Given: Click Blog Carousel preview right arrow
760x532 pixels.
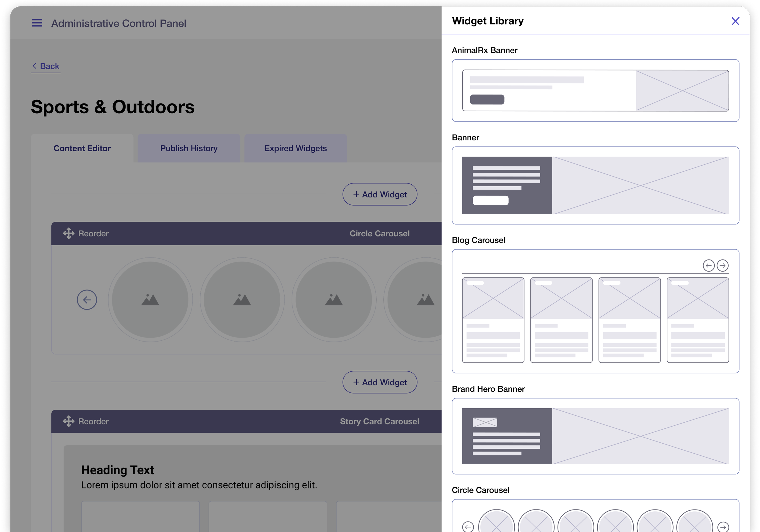Looking at the screenshot, I should tap(723, 265).
